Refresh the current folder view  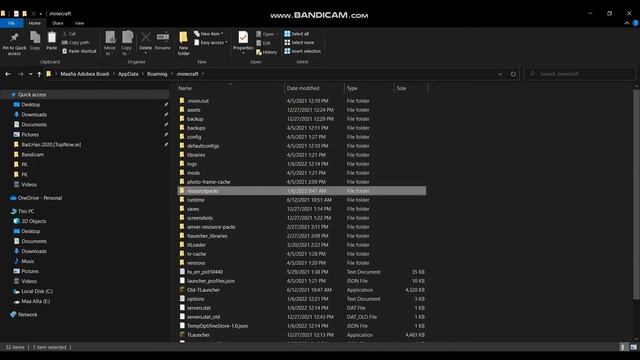coord(513,74)
